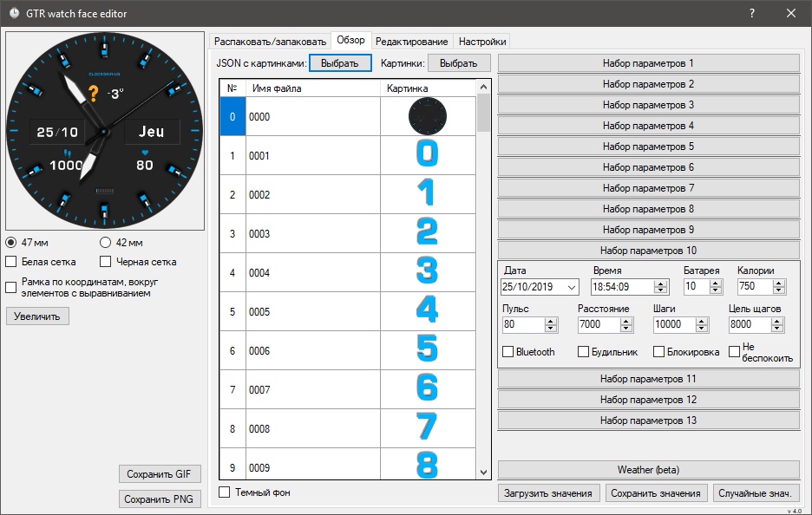The width and height of the screenshot is (812, 515).
Task: Open the Дата date picker dropdown
Action: coord(571,287)
